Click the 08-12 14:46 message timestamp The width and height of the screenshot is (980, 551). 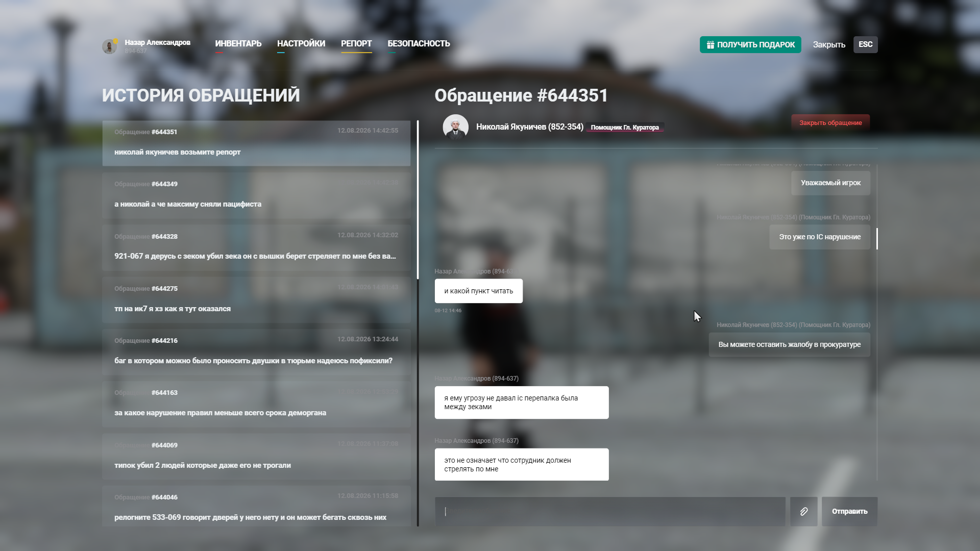pos(448,311)
